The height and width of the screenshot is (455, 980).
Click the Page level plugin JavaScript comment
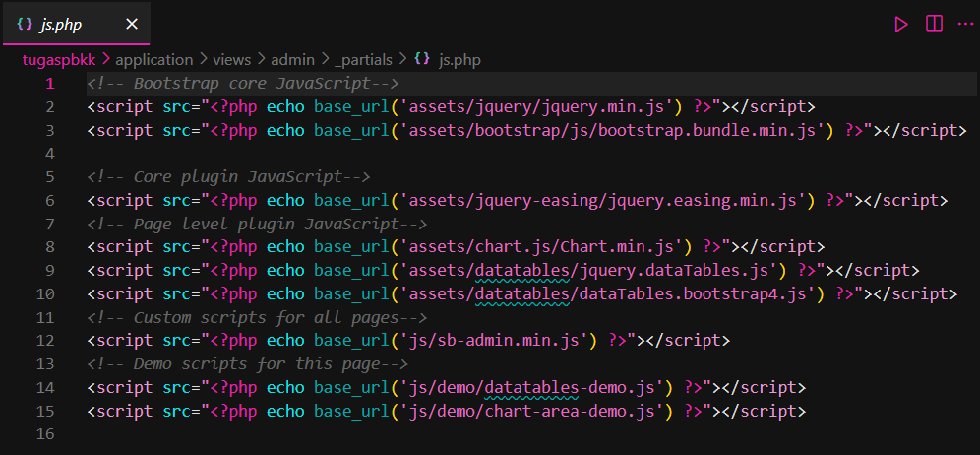pos(257,224)
